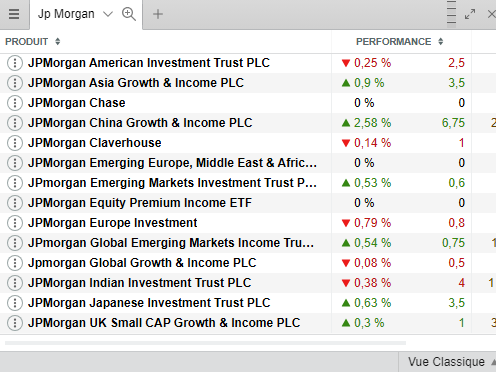Open options for JPMorgan Indian Investment Trust
Screen dimensions: 496x372
(x=15, y=283)
